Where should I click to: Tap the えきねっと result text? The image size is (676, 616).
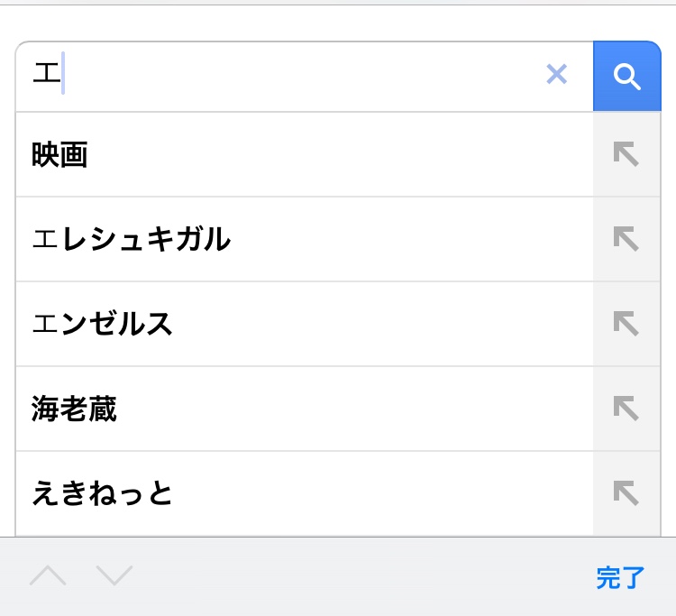[x=102, y=494]
